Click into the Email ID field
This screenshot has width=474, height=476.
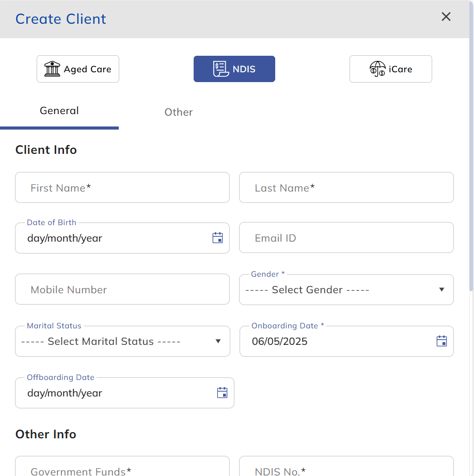tap(346, 237)
